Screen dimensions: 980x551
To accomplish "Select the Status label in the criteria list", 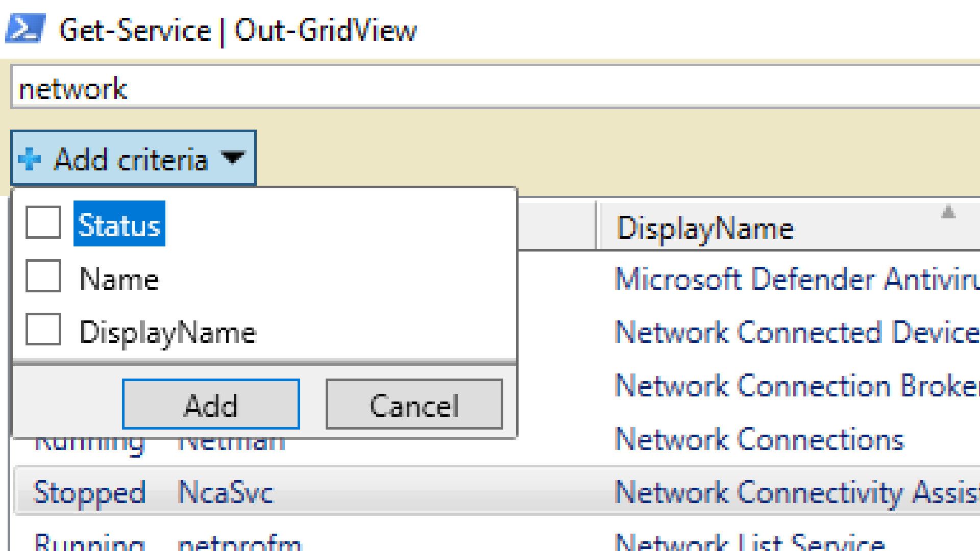I will tap(119, 224).
